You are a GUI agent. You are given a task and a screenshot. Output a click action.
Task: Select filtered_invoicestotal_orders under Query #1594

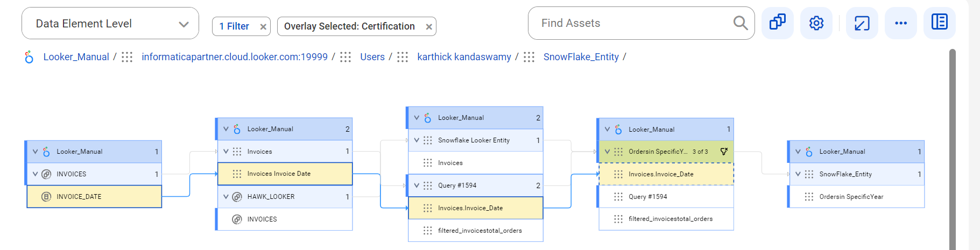(x=475, y=231)
